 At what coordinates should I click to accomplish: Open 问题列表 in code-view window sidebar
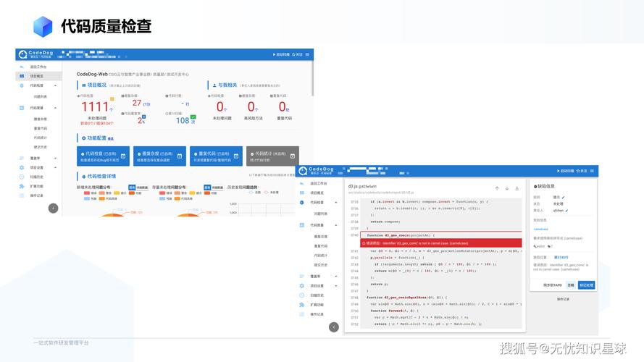[321, 214]
